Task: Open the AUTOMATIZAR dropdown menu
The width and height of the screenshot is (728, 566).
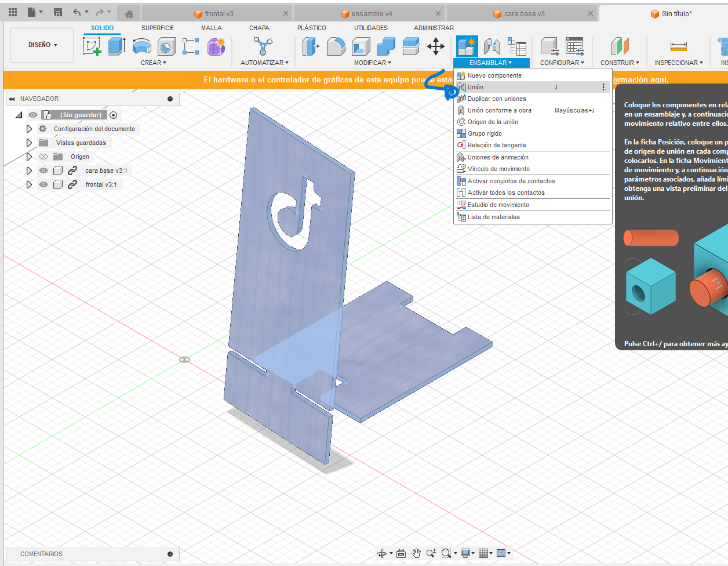Action: (264, 63)
